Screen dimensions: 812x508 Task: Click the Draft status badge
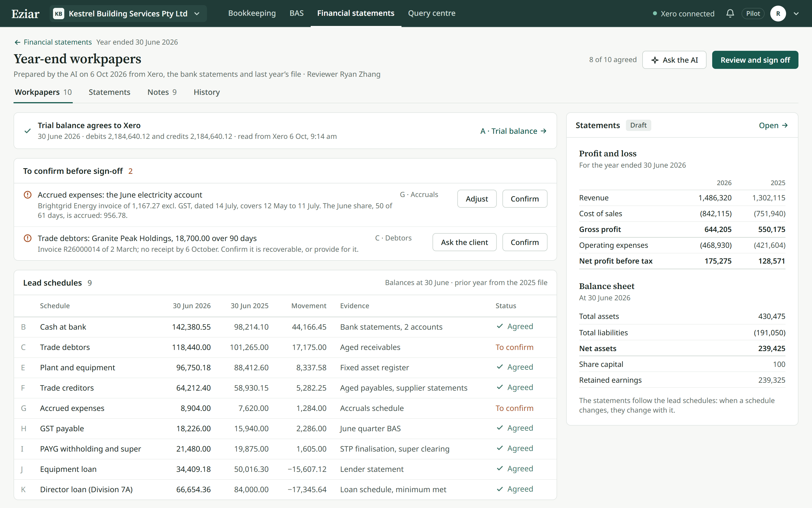click(638, 125)
